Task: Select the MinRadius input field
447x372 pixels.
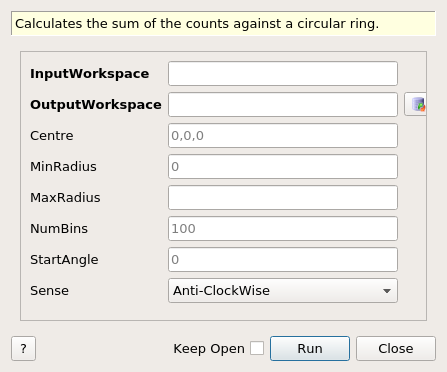Action: click(283, 166)
